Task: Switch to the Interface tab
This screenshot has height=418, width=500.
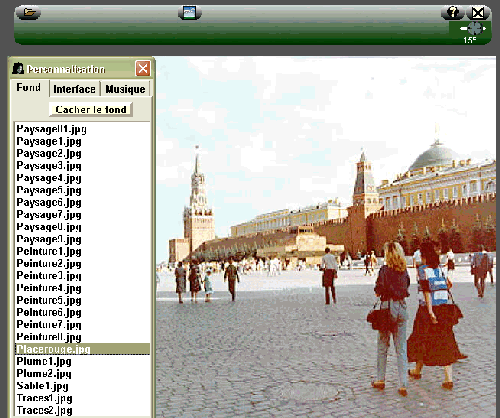Action: coord(74,89)
